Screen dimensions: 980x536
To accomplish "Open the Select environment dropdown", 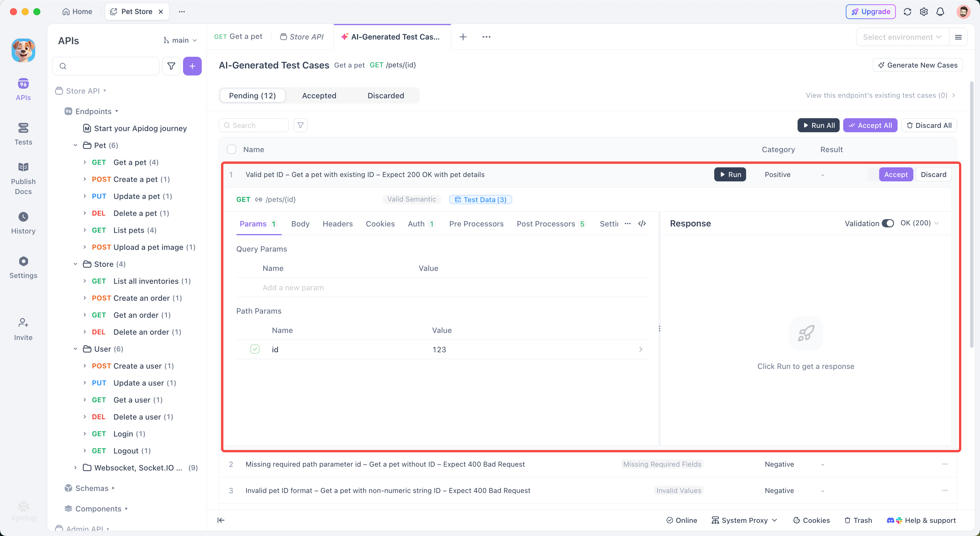I will click(902, 37).
